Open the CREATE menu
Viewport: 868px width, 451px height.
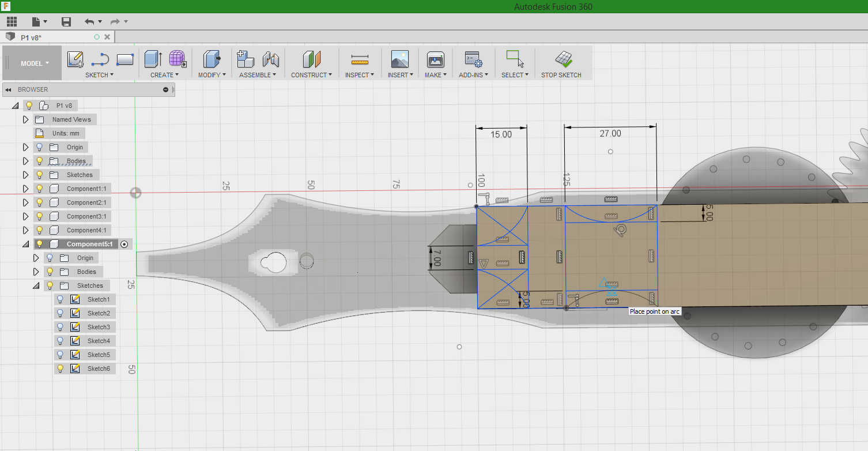(x=164, y=75)
